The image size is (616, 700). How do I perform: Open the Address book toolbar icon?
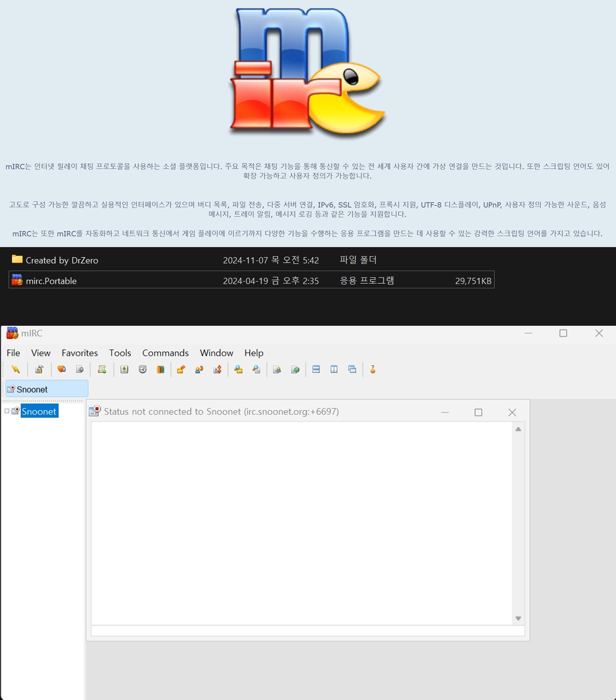coord(124,369)
